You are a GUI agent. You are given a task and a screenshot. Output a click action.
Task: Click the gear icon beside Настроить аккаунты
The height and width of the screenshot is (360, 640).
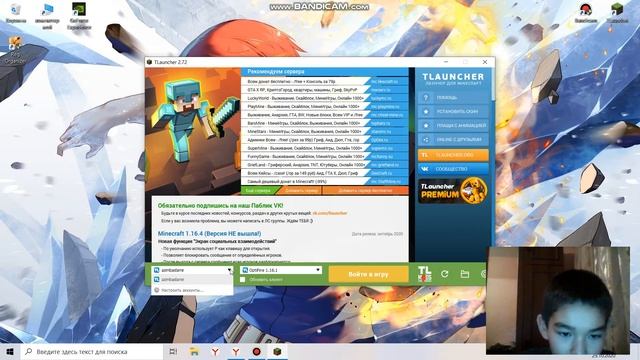tap(157, 290)
